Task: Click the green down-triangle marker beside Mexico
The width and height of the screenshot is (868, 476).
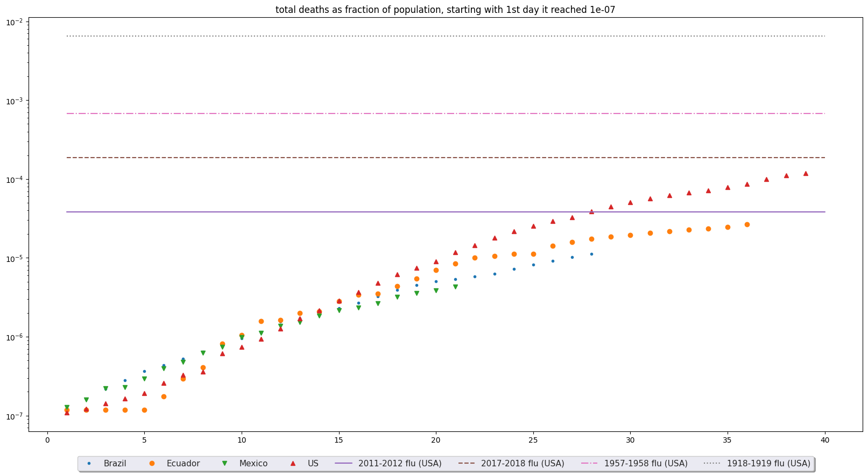Action: tap(224, 463)
